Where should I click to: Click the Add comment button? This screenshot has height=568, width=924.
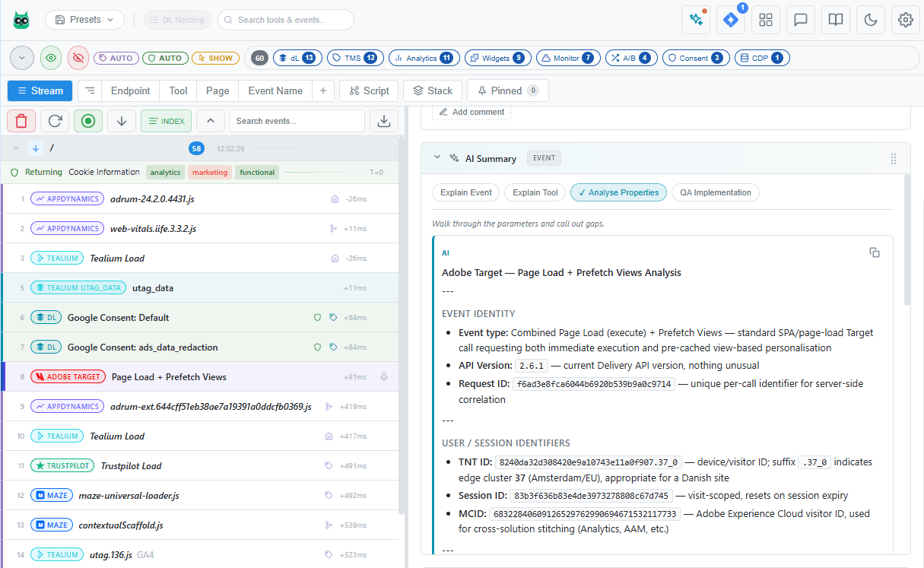pyautogui.click(x=472, y=112)
